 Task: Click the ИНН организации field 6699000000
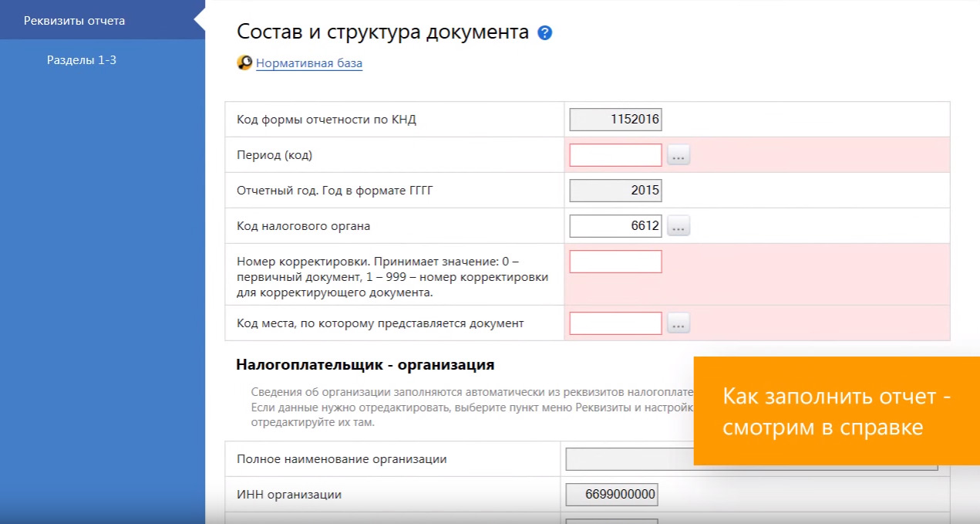611,495
